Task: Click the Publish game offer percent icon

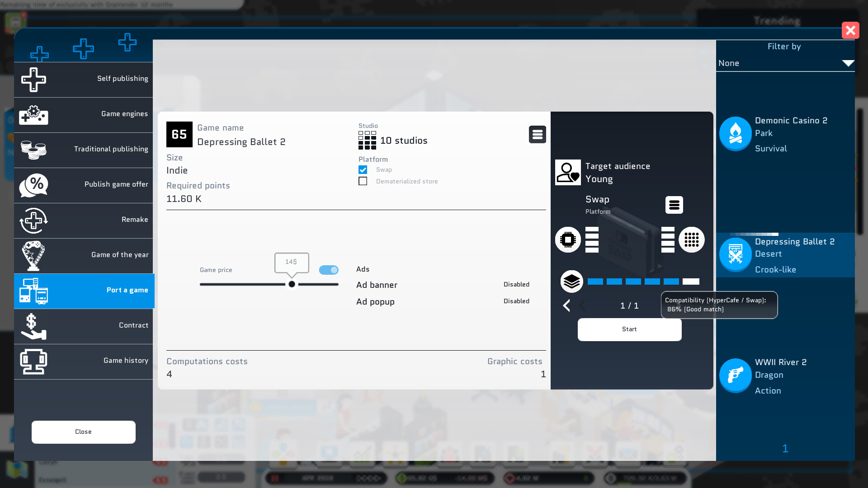Action: 33,185
